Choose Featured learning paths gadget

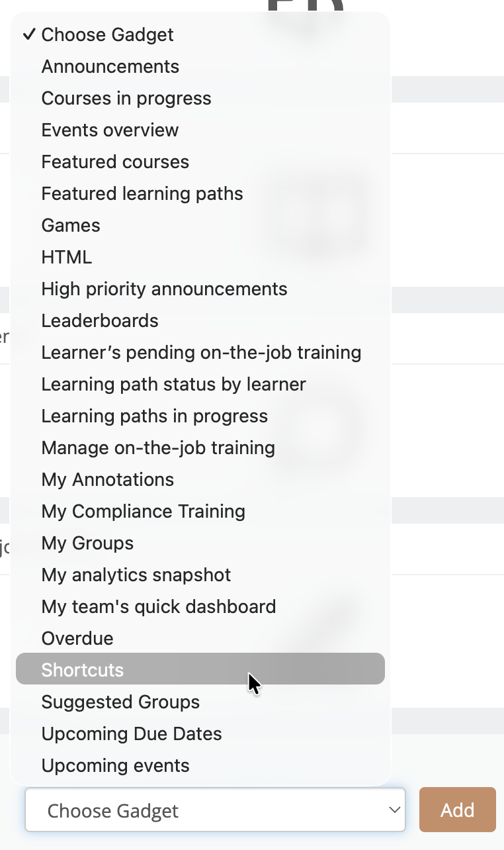click(142, 194)
